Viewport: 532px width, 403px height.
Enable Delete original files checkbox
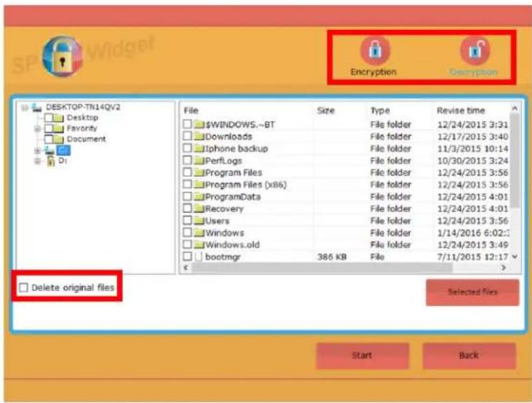pos(24,287)
